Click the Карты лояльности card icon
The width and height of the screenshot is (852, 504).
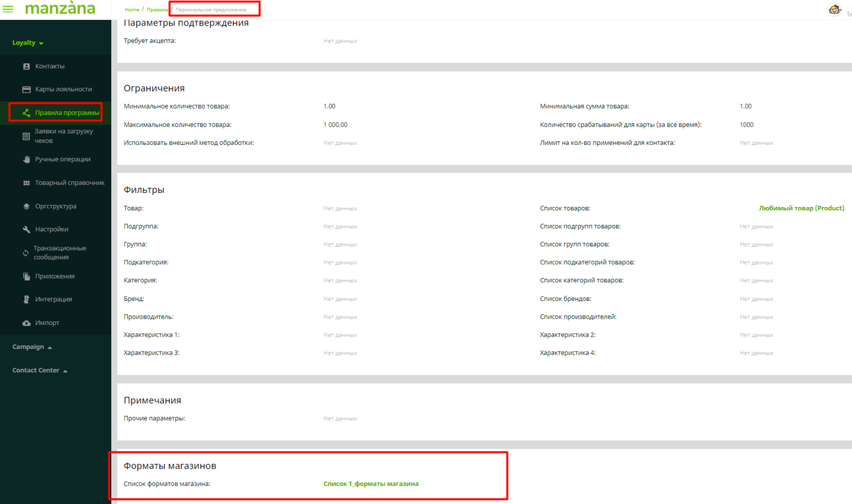(x=26, y=89)
